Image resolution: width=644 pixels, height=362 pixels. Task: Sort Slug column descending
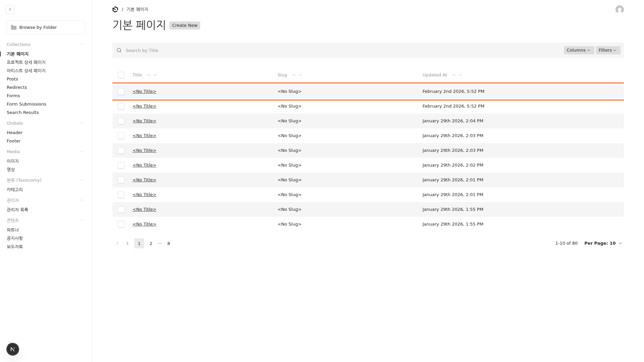click(x=301, y=75)
